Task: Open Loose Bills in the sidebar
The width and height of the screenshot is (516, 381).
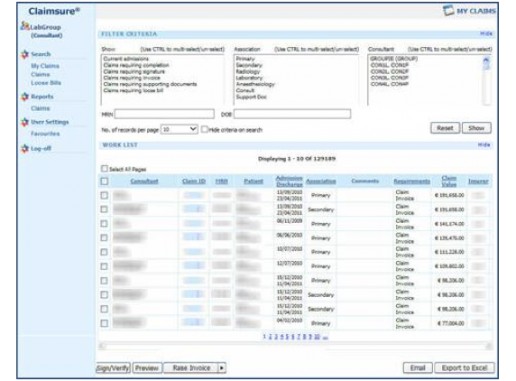Action: pos(46,83)
